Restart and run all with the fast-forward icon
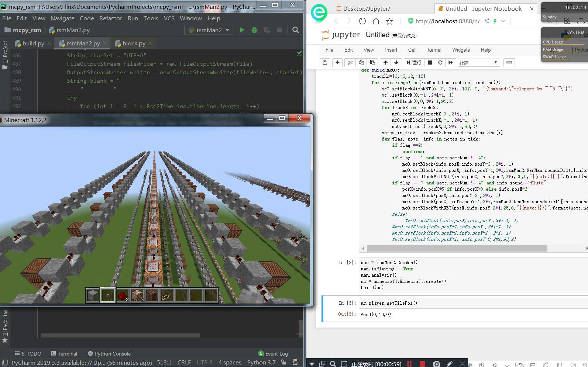588x367 pixels. (x=451, y=63)
